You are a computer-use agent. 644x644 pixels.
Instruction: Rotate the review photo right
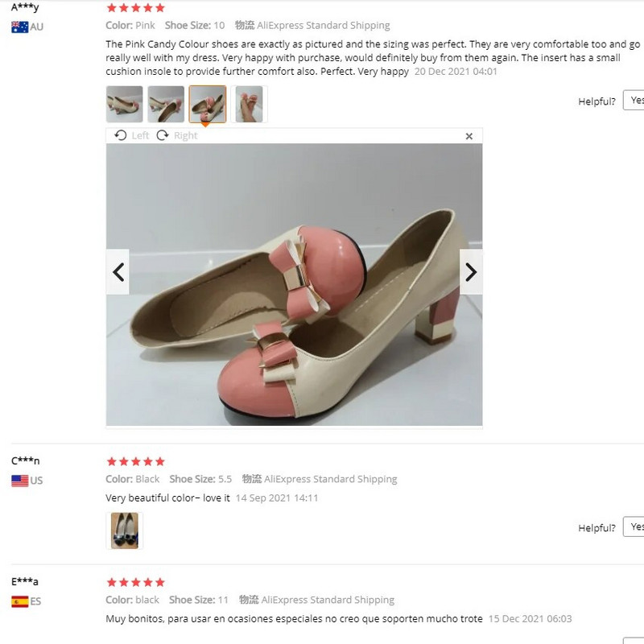pos(177,135)
